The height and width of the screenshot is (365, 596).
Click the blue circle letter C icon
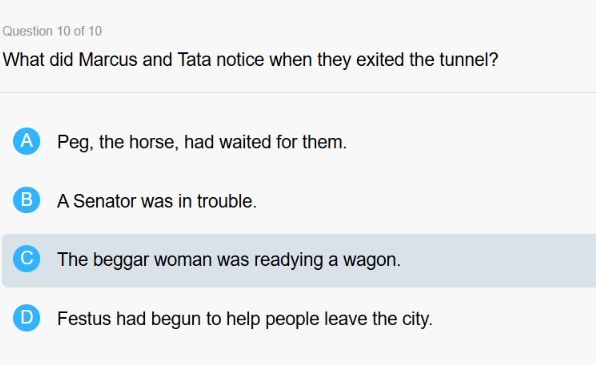click(27, 259)
